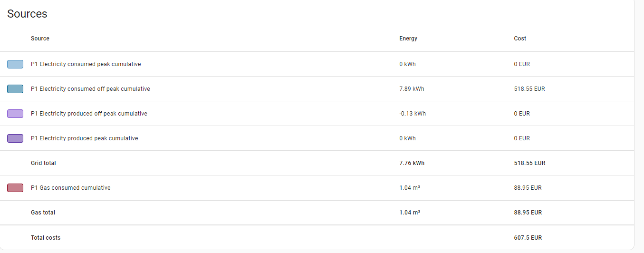Click the teal off peak consumed swatch
The height and width of the screenshot is (253, 644).
15,89
